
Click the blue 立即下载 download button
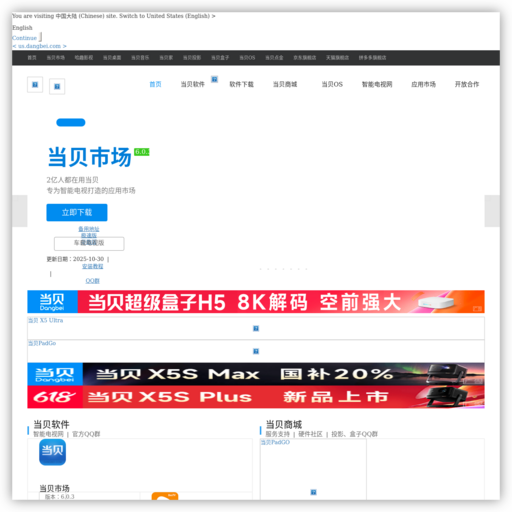(77, 212)
